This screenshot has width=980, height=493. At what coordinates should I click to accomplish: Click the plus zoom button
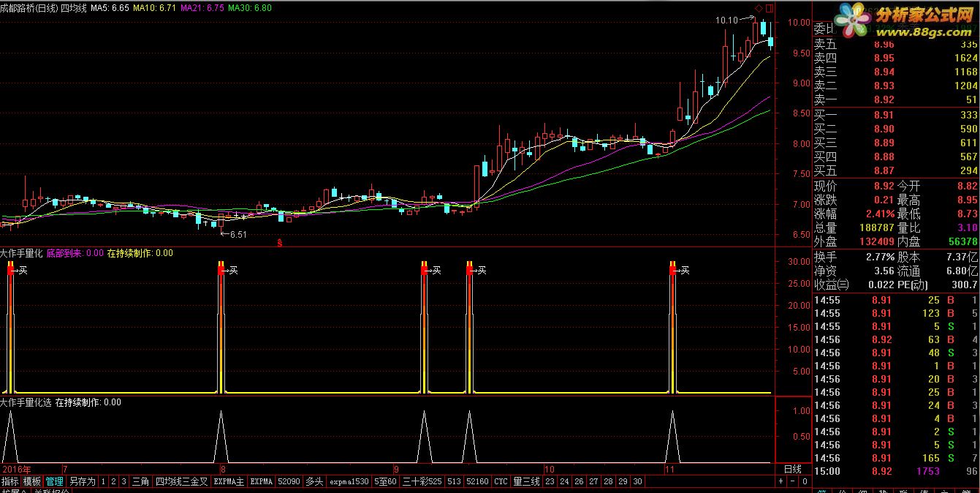click(x=780, y=482)
